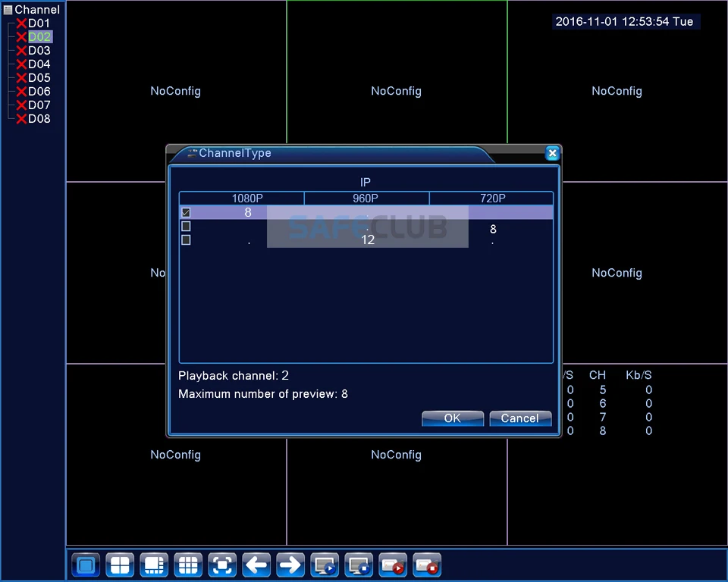
Task: Uncheck the 8-channel 1080P mode checkbox
Action: pyautogui.click(x=186, y=213)
